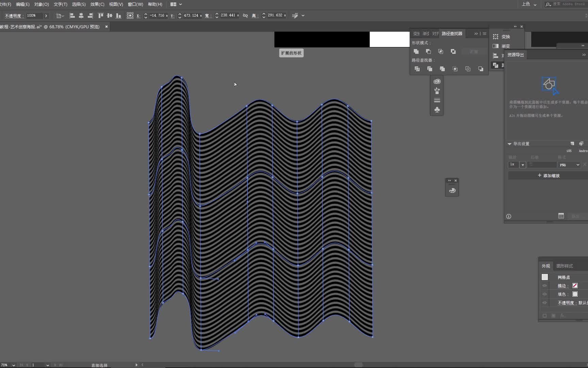The height and width of the screenshot is (368, 588).
Task: Click vertical align bottom icon
Action: [118, 15]
